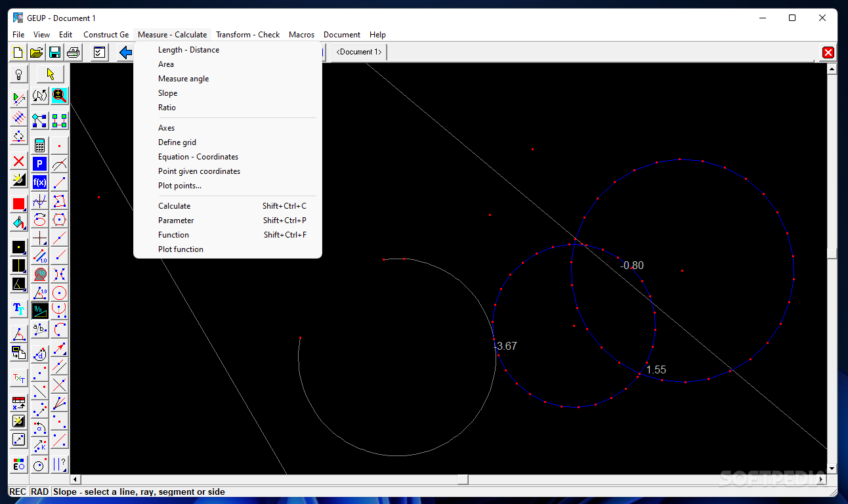
Task: Select Plot function entry
Action: coord(180,249)
